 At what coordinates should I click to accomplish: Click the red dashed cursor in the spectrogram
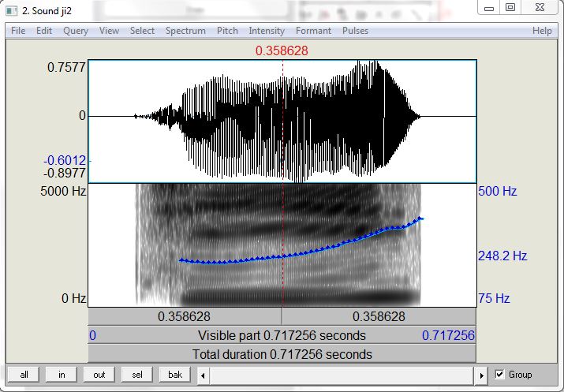pos(282,245)
